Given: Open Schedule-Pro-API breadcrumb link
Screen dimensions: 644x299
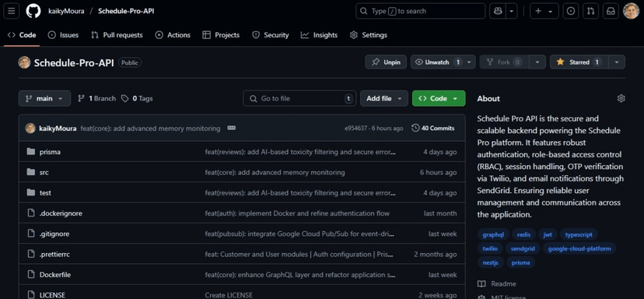Looking at the screenshot, I should click(126, 11).
